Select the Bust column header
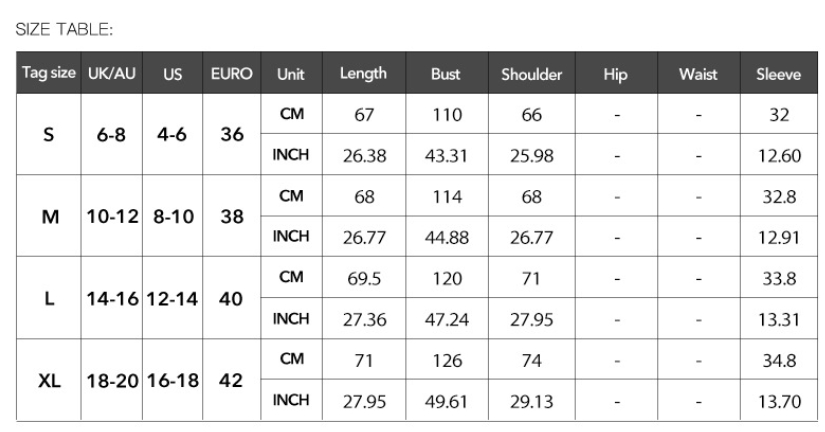The height and width of the screenshot is (432, 825). point(446,74)
